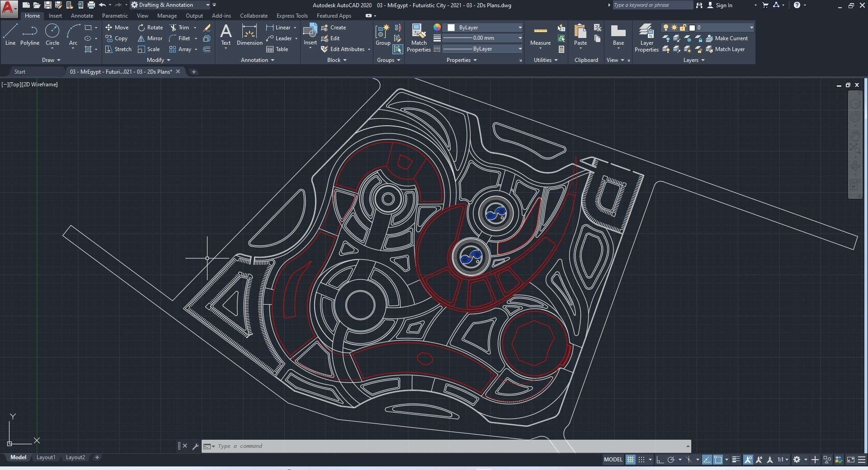Open the workspace Drafting & Annotation dropdown
The height and width of the screenshot is (470, 868).
click(170, 5)
